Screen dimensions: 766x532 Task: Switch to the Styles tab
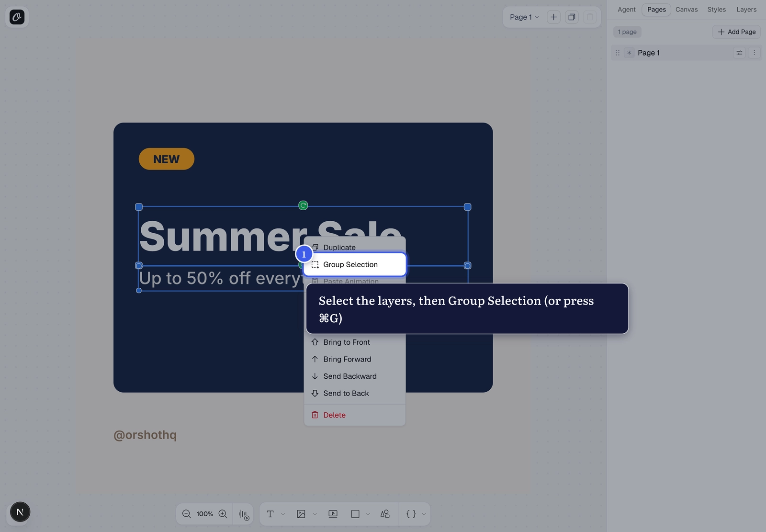pyautogui.click(x=716, y=10)
